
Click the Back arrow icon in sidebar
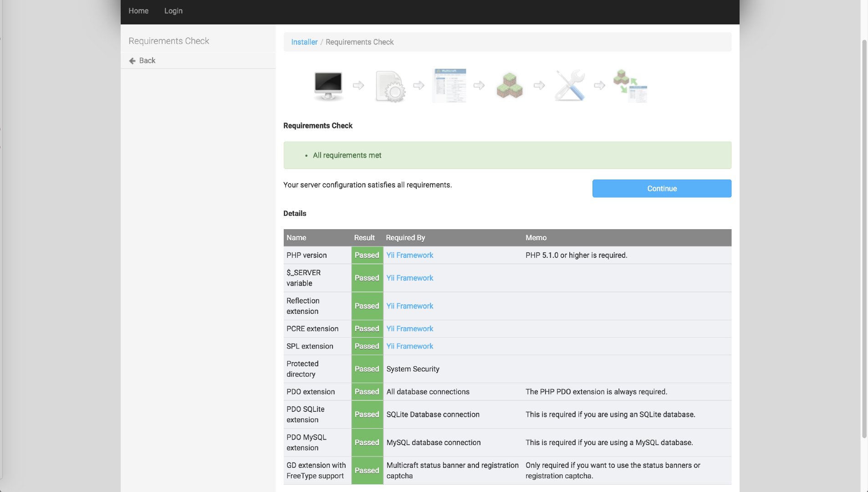[132, 61]
